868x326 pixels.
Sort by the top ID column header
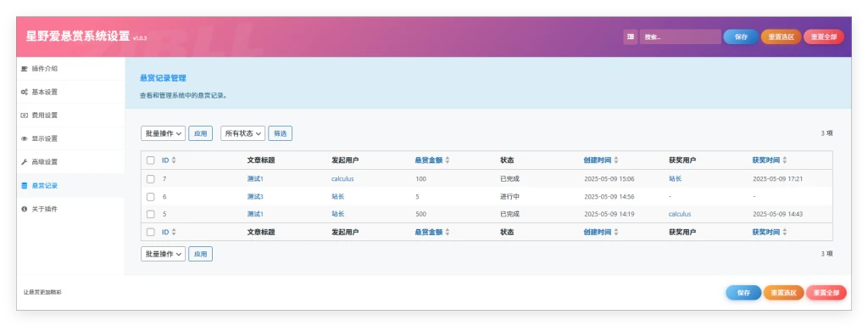[165, 160]
